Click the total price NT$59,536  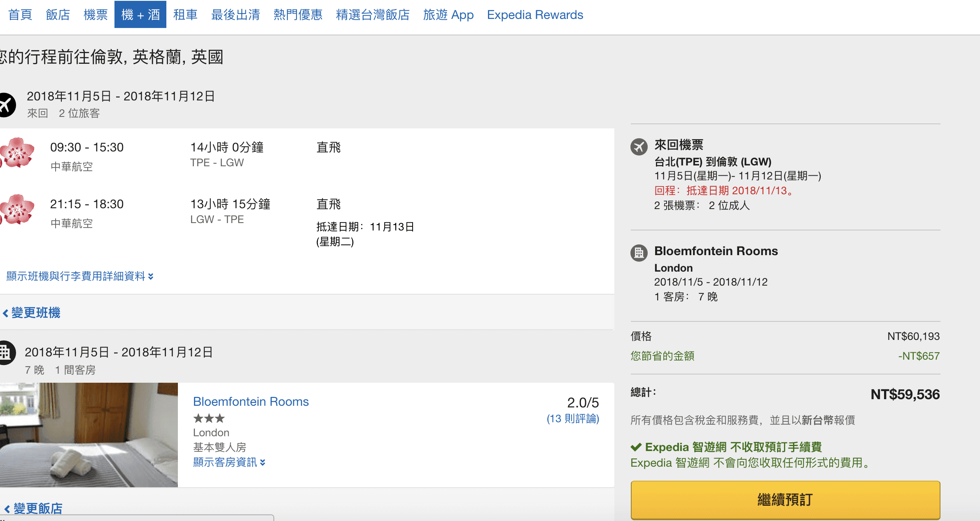click(x=905, y=394)
